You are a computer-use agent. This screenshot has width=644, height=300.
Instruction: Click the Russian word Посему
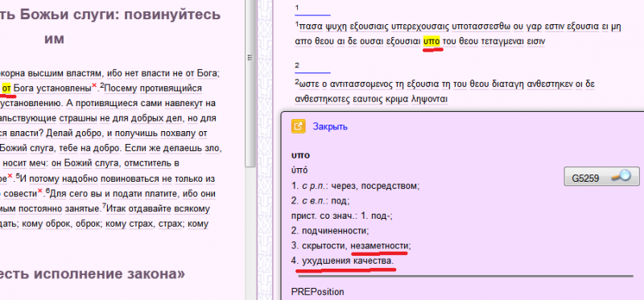point(122,88)
